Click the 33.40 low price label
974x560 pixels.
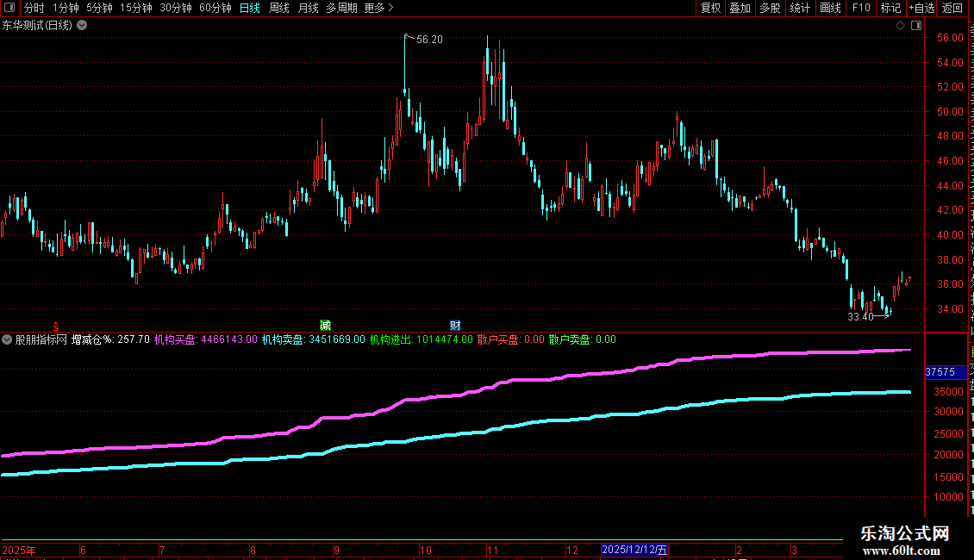860,317
